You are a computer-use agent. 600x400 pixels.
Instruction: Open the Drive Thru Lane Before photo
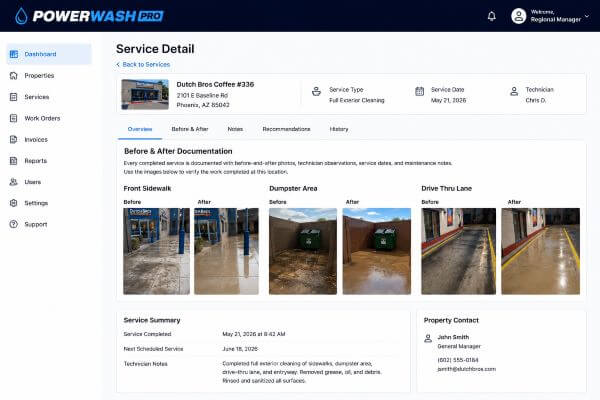[x=458, y=251]
